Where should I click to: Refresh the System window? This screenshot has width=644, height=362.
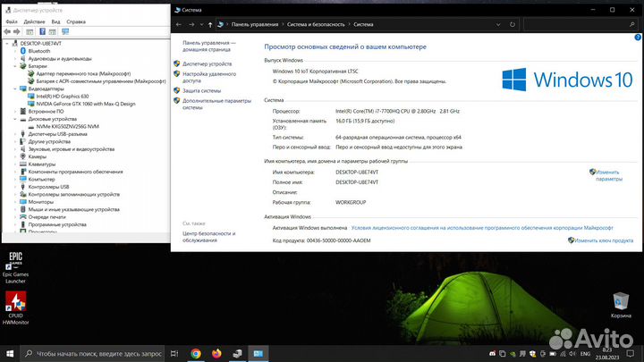(513, 25)
